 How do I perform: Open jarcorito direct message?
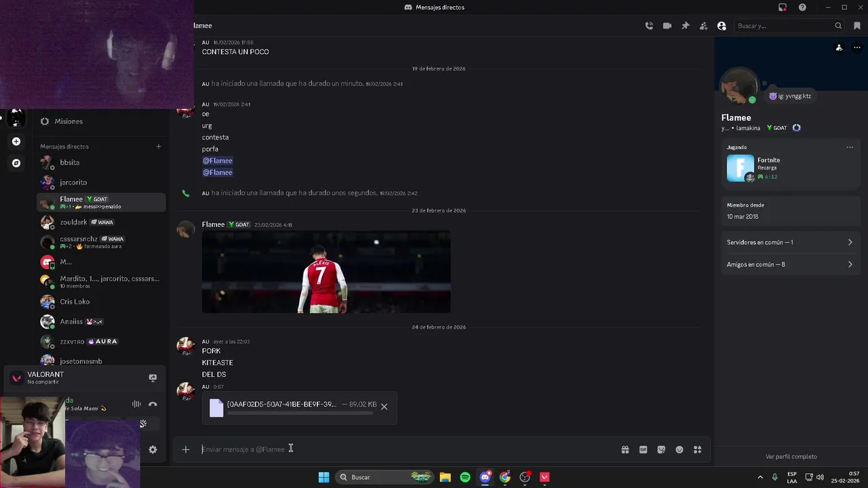[102, 182]
